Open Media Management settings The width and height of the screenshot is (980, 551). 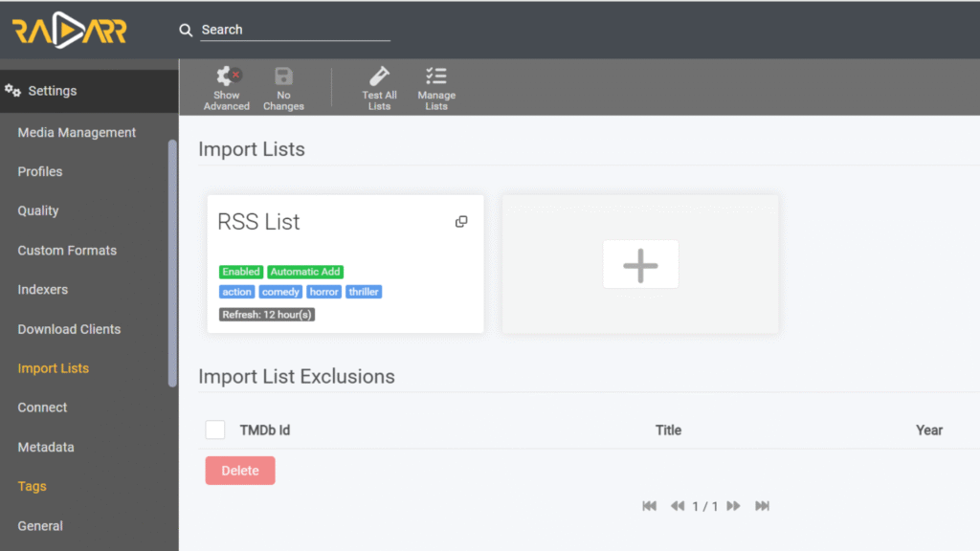77,133
